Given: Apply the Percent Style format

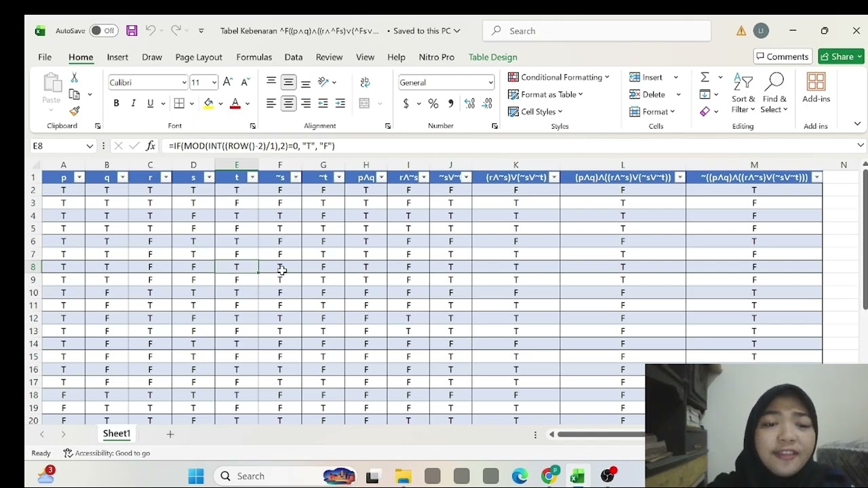Looking at the screenshot, I should pyautogui.click(x=433, y=103).
